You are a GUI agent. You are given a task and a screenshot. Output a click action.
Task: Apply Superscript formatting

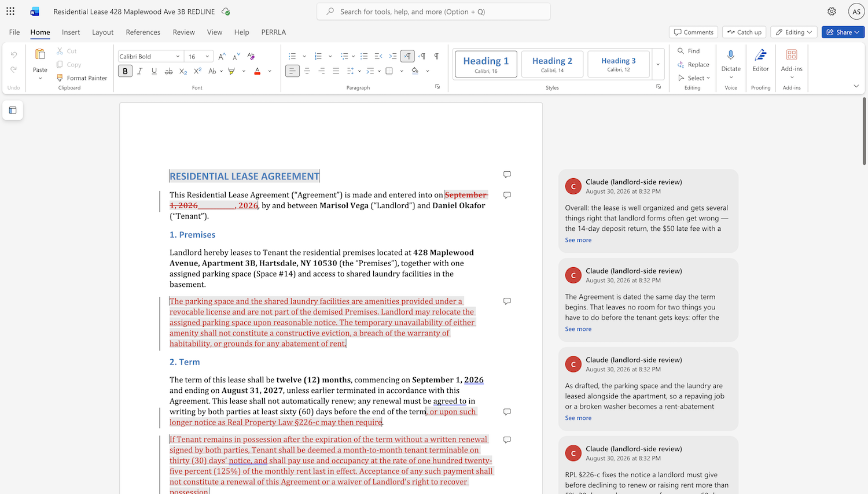pyautogui.click(x=197, y=71)
